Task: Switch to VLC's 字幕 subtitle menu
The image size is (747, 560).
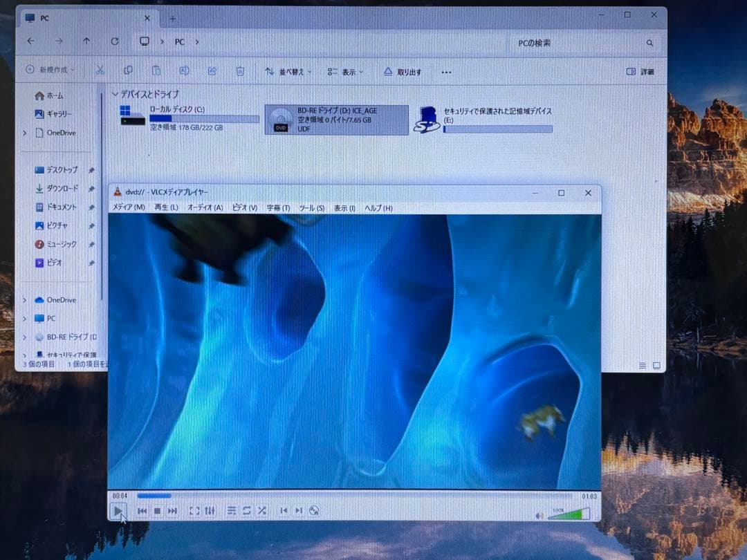Action: [x=278, y=207]
